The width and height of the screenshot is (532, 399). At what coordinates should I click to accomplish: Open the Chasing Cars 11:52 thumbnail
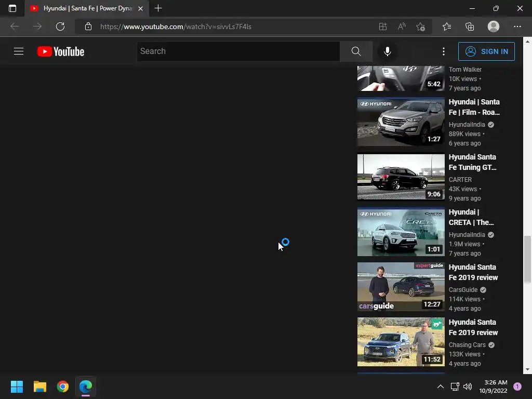tap(401, 342)
